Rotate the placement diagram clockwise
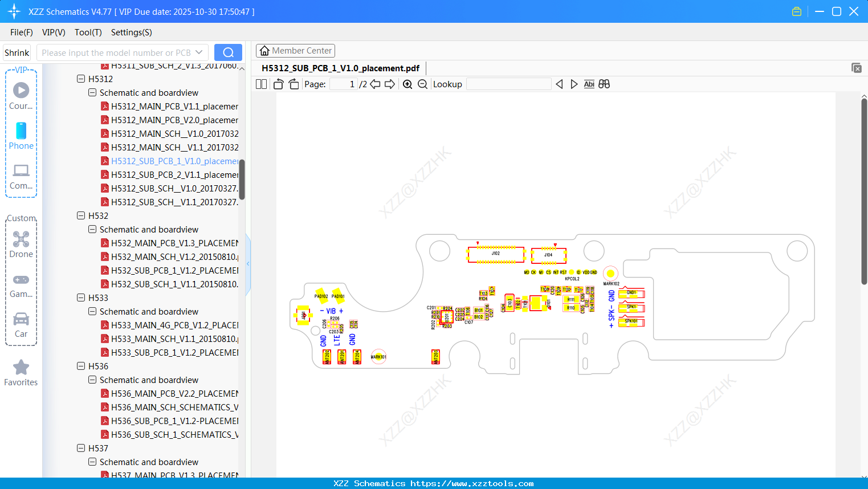Image resolution: width=868 pixels, height=489 pixels. click(293, 84)
